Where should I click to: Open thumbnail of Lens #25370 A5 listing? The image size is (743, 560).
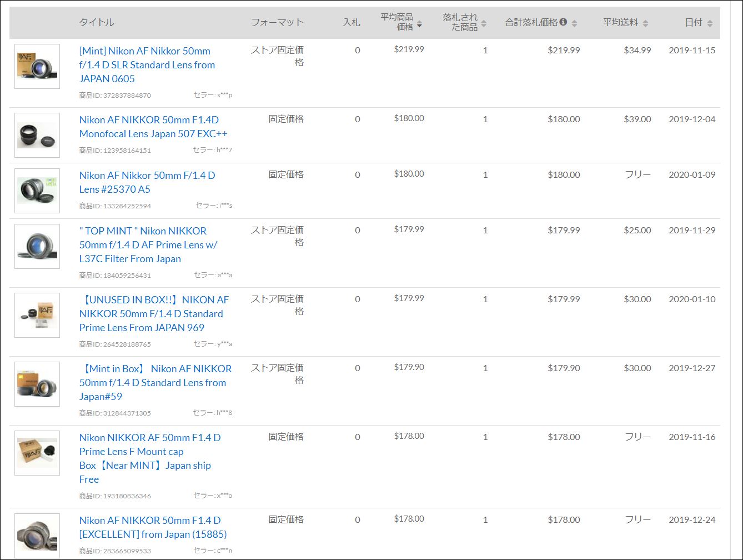click(37, 191)
